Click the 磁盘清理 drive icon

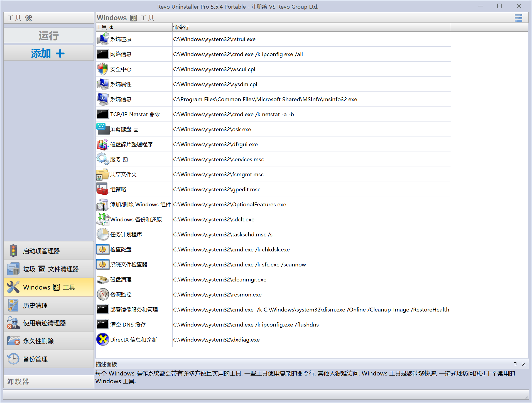tap(103, 279)
